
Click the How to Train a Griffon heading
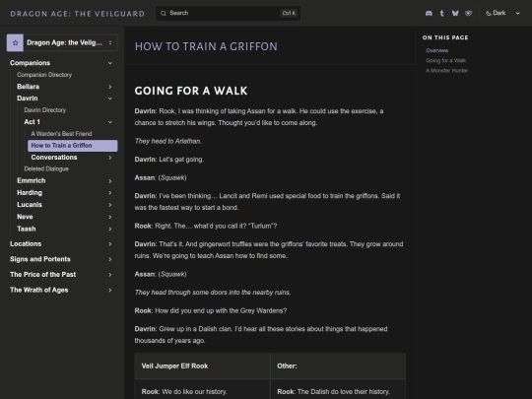(206, 46)
